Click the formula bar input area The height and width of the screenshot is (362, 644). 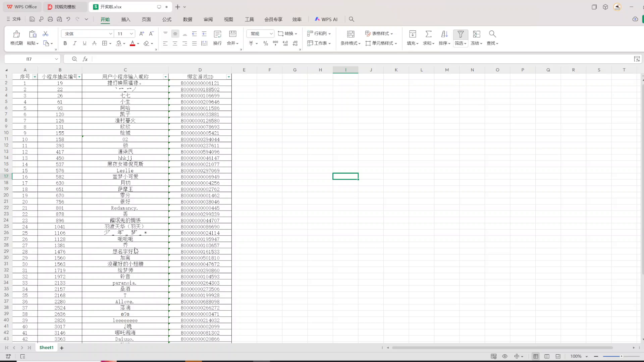pyautogui.click(x=362, y=59)
